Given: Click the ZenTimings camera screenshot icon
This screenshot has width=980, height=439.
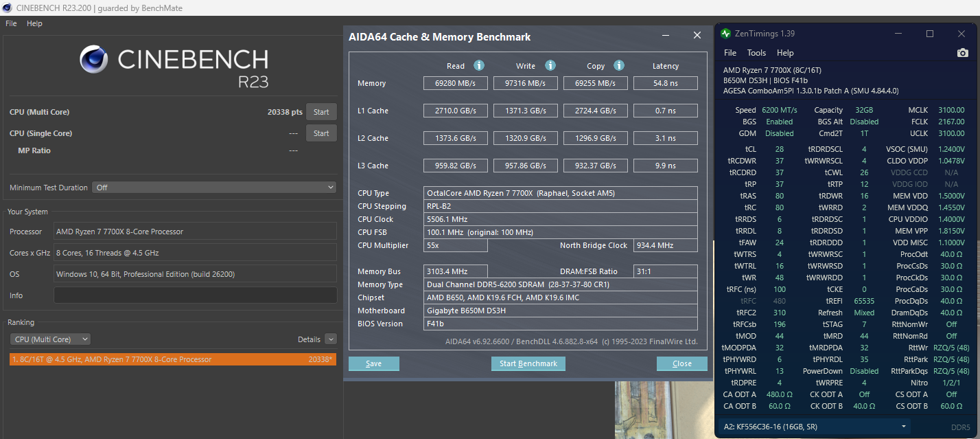Looking at the screenshot, I should coord(963,53).
